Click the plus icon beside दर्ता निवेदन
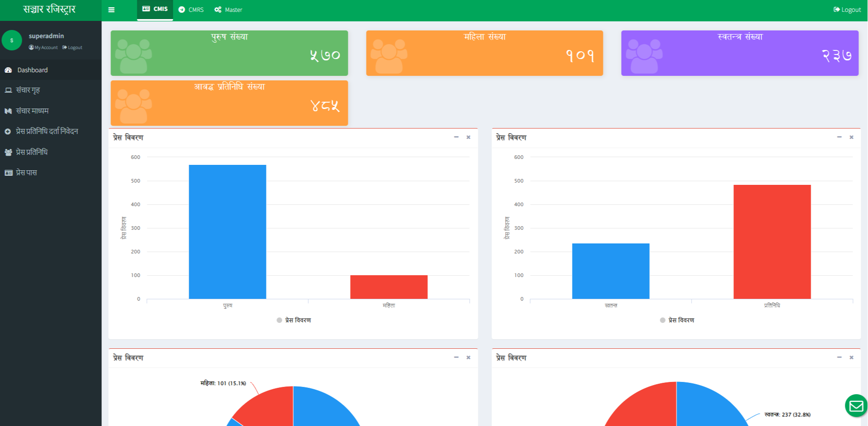The image size is (868, 426). 8,131
